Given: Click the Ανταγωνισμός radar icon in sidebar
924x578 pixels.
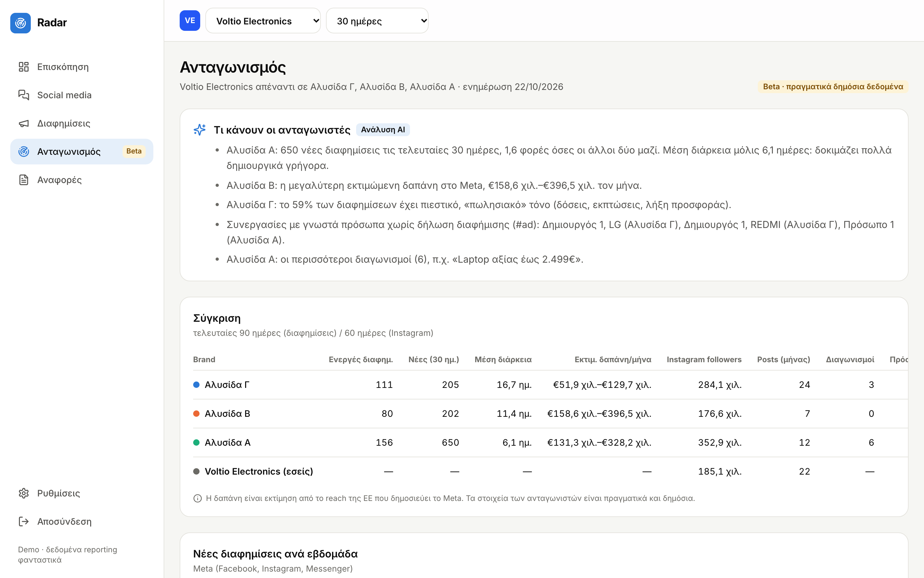Looking at the screenshot, I should pyautogui.click(x=24, y=152).
